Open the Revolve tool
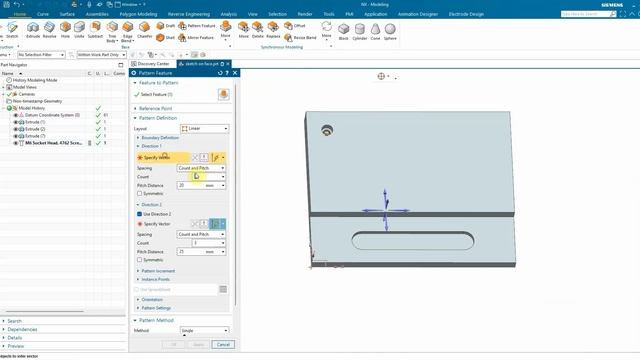The width and height of the screenshot is (640, 360). [49, 31]
